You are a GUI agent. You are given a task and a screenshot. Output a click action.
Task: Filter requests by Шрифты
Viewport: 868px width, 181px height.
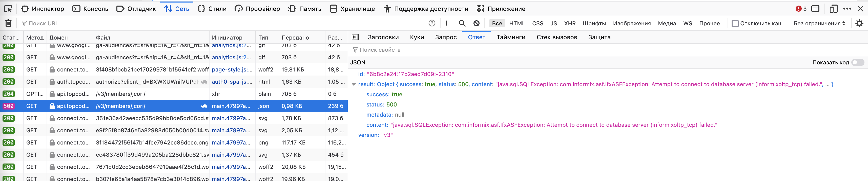point(594,23)
